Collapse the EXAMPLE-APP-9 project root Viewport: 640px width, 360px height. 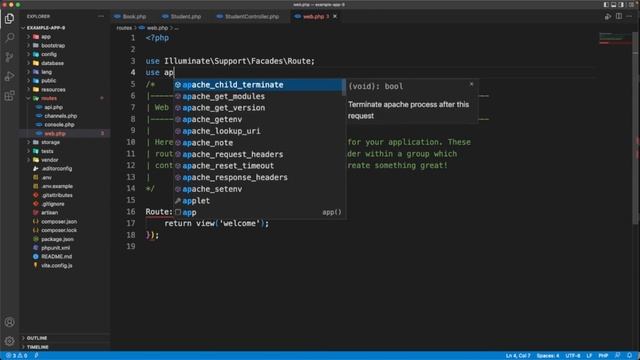pos(46,28)
